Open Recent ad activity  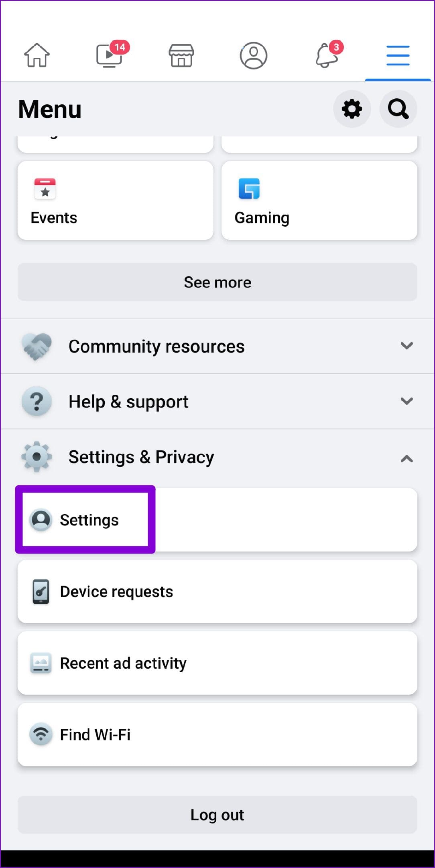(x=217, y=663)
